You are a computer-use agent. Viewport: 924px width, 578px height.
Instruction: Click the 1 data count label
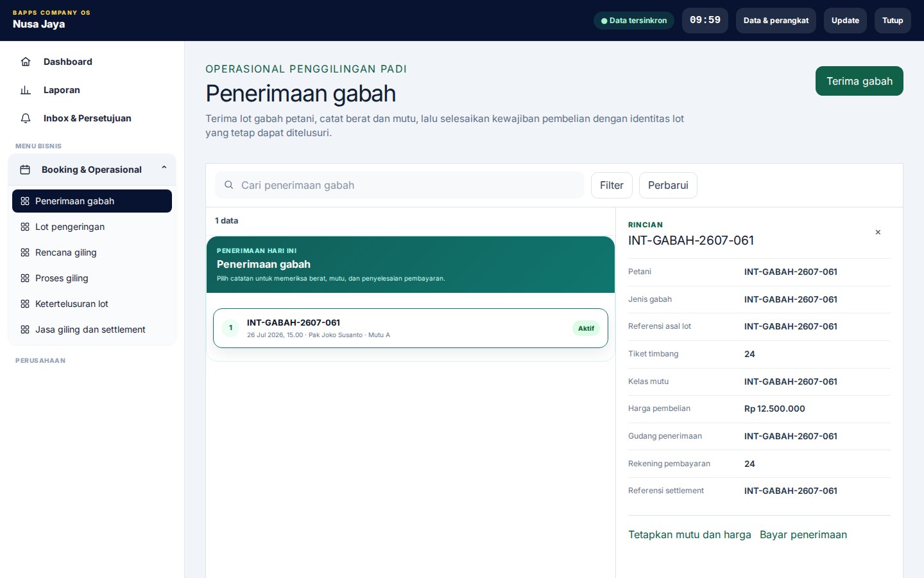coord(227,220)
